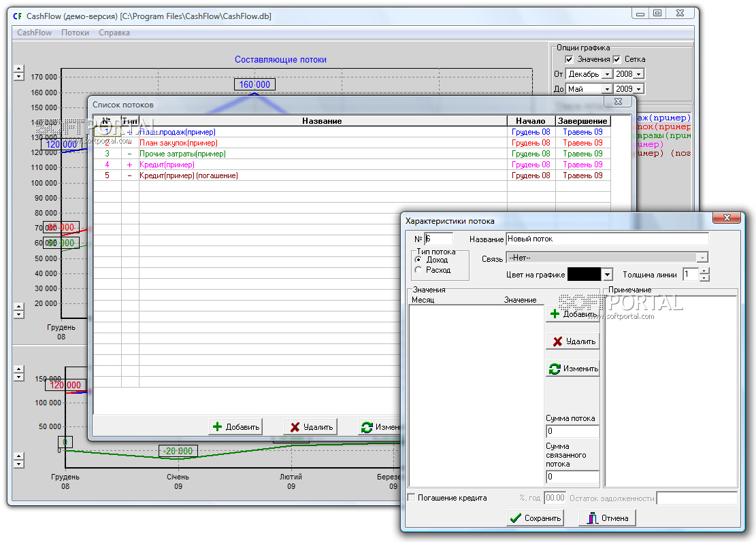The height and width of the screenshot is (542, 756).
Task: Open the Потоки menu
Action: click(75, 33)
